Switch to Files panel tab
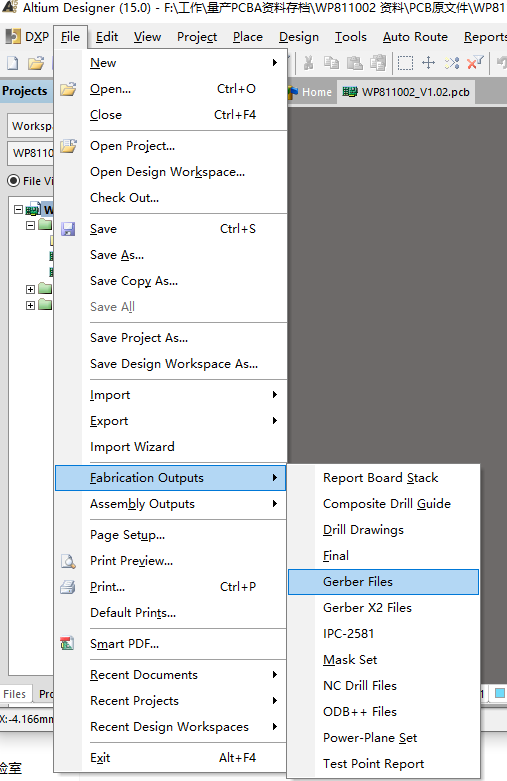This screenshot has width=507, height=781. (x=14, y=694)
